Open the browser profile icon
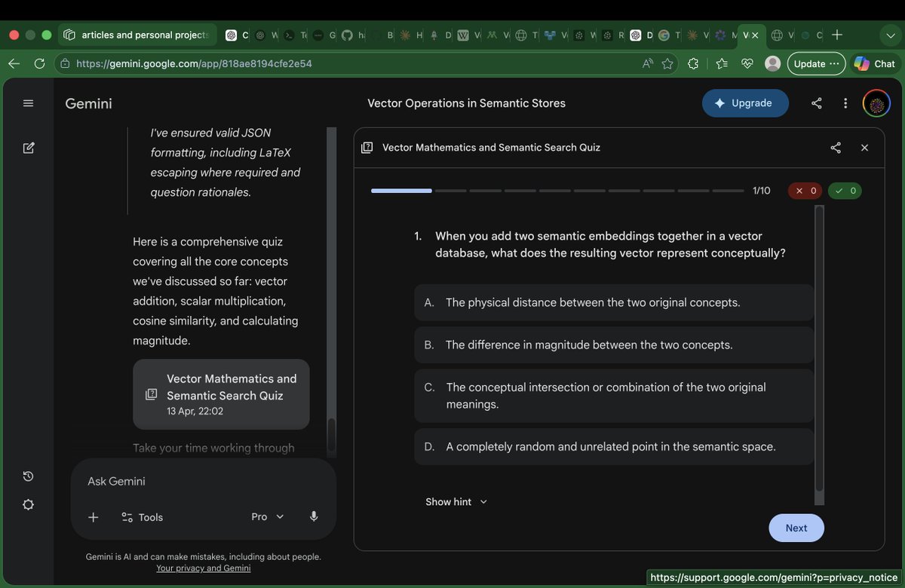This screenshot has height=588, width=905. tap(772, 64)
